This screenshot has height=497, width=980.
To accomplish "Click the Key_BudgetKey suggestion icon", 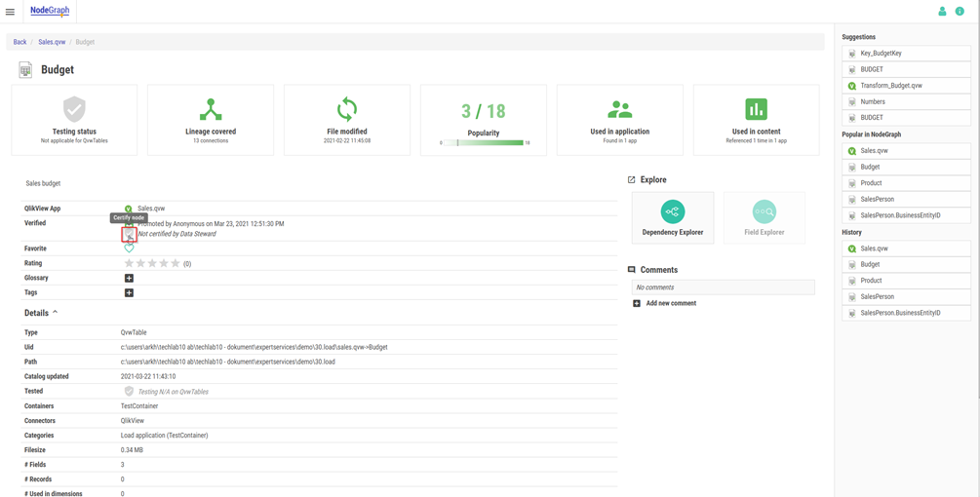I will pos(852,54).
